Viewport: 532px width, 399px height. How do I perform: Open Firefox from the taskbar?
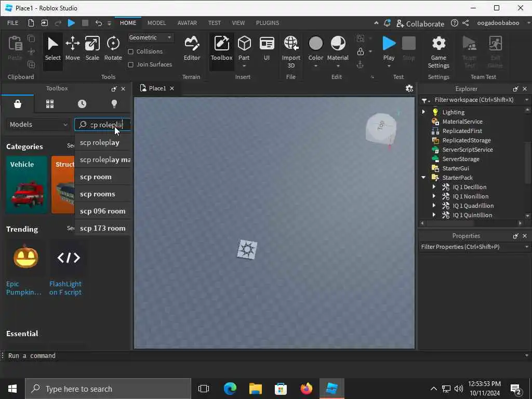point(306,389)
